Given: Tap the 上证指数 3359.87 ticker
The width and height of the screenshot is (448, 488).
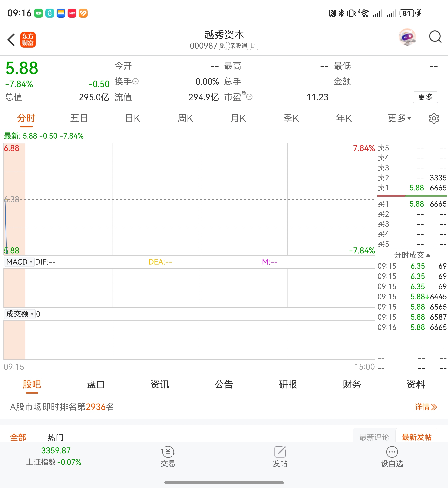Looking at the screenshot, I should pos(54,456).
